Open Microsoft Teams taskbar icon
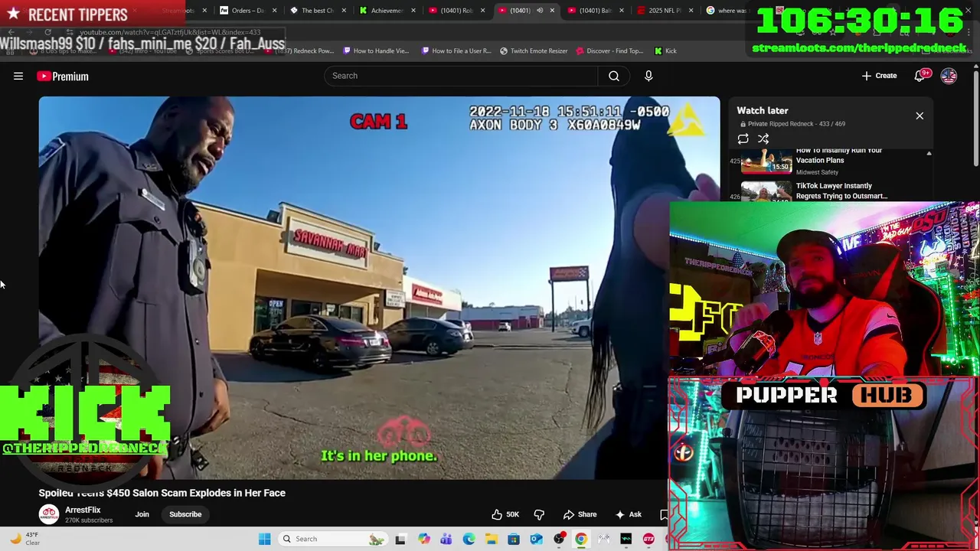The width and height of the screenshot is (980, 551). [446, 539]
